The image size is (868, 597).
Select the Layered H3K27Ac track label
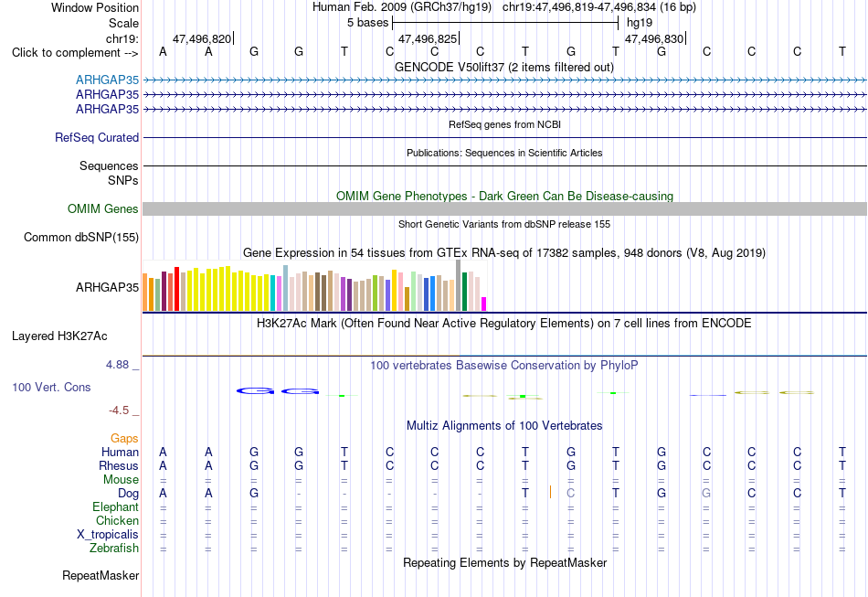59,336
